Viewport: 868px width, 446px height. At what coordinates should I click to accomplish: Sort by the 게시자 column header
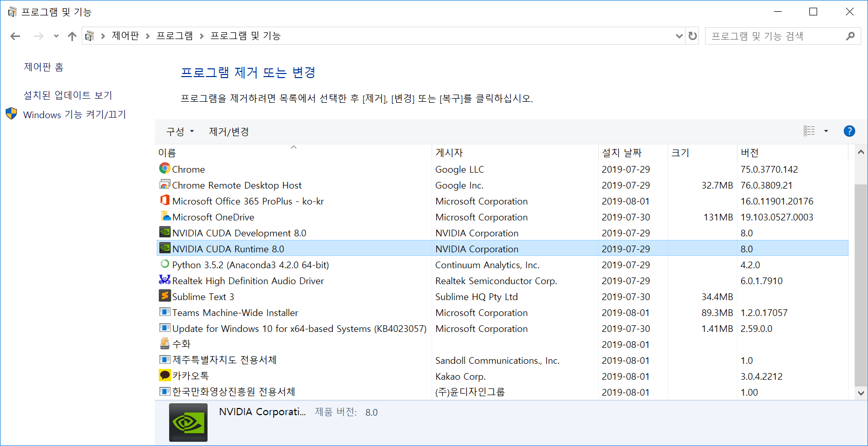coord(515,153)
